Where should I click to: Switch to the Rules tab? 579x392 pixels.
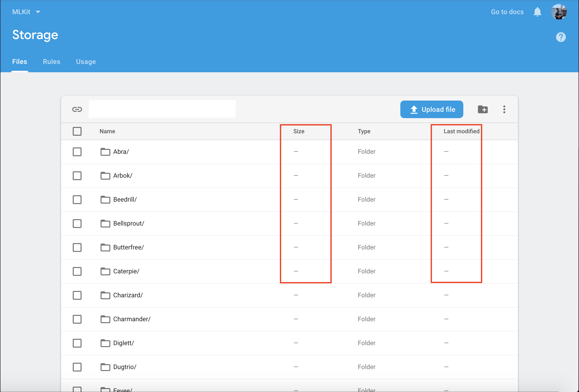[x=52, y=62]
